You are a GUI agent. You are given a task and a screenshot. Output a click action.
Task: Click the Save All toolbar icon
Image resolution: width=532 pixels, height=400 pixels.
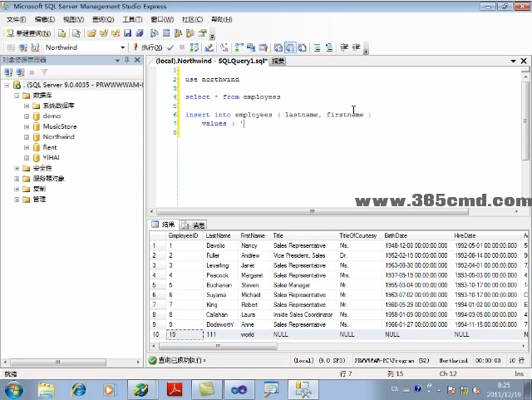(140, 33)
